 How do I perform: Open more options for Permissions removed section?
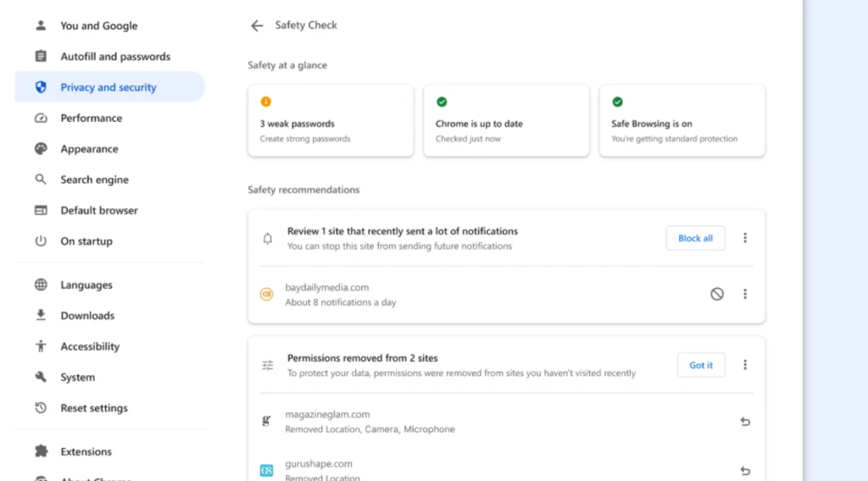point(745,365)
